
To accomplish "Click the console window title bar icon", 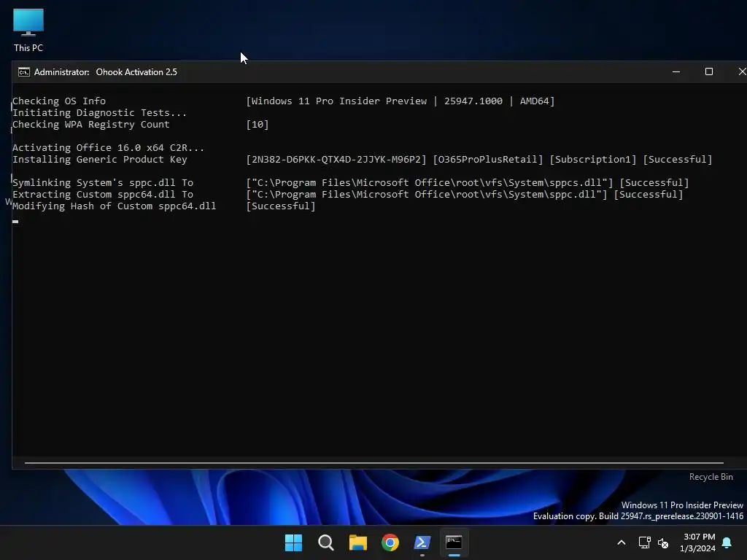I will pyautogui.click(x=24, y=72).
